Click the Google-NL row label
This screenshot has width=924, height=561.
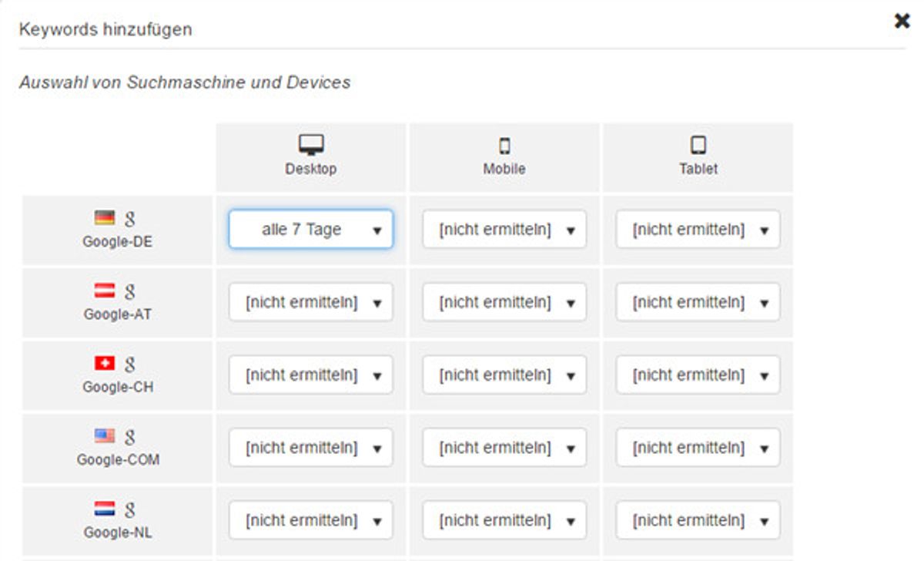pyautogui.click(x=118, y=532)
